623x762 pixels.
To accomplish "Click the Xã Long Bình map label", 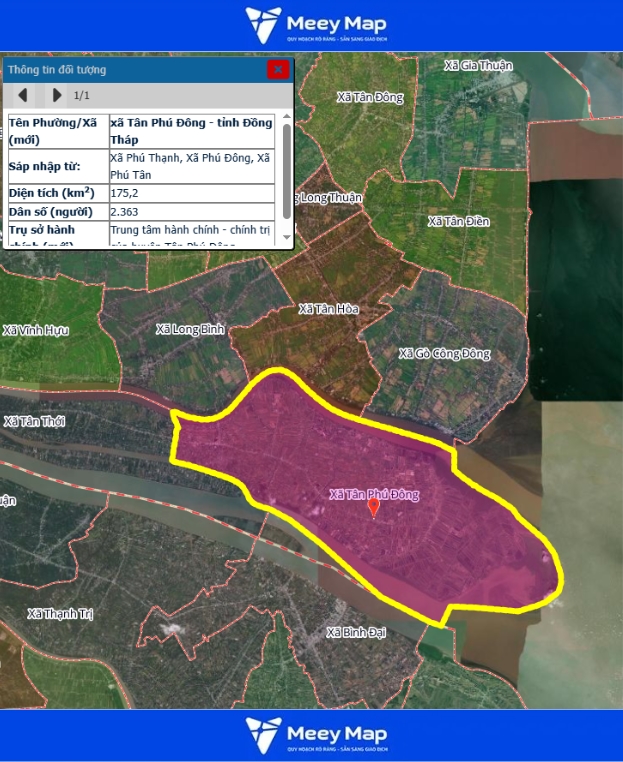I will tap(191, 329).
